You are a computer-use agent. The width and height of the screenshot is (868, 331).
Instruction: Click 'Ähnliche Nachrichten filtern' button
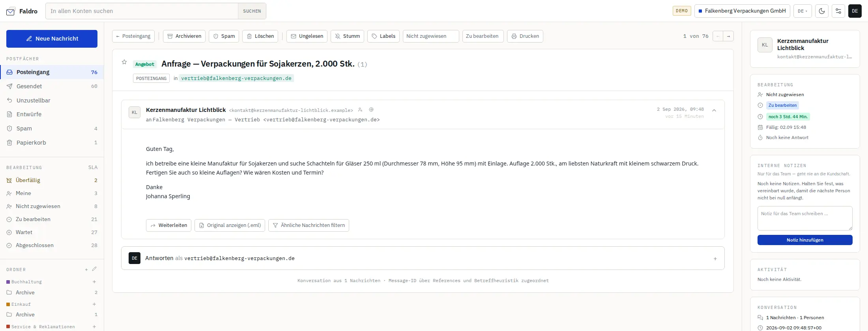click(x=309, y=225)
